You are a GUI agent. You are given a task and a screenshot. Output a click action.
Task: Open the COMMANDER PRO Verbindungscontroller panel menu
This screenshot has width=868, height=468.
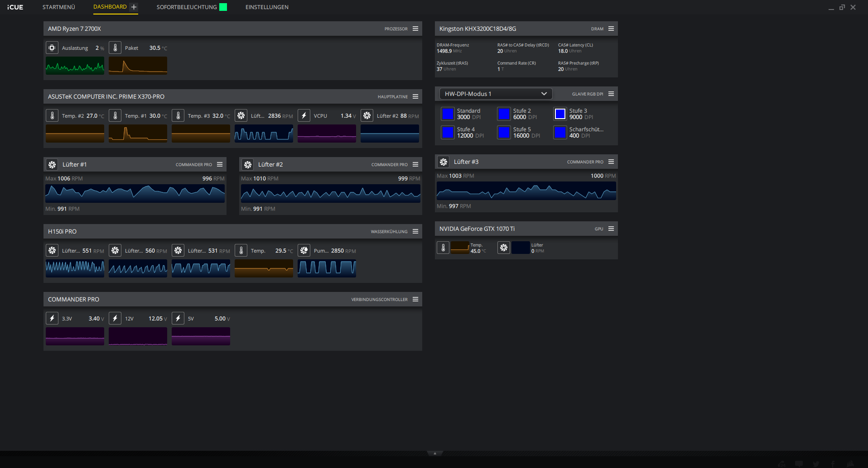[415, 299]
